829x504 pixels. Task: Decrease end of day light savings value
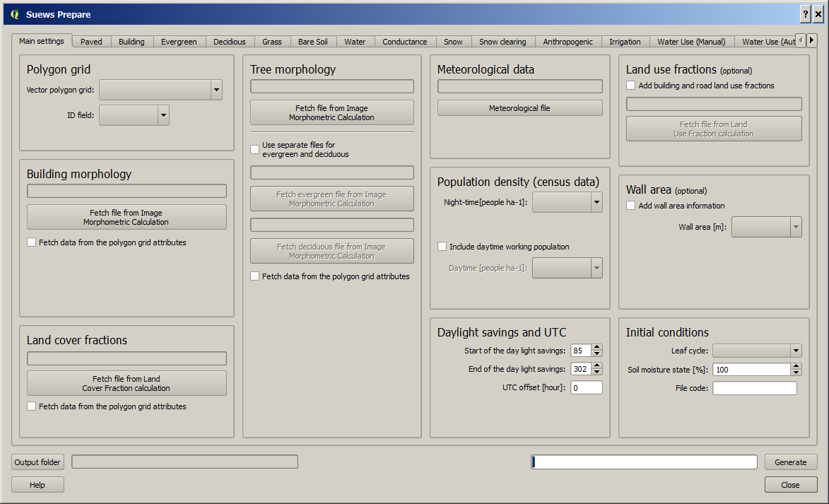pos(597,373)
